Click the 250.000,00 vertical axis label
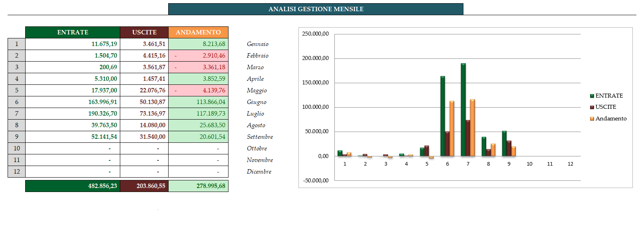The image size is (644, 230). [315, 34]
